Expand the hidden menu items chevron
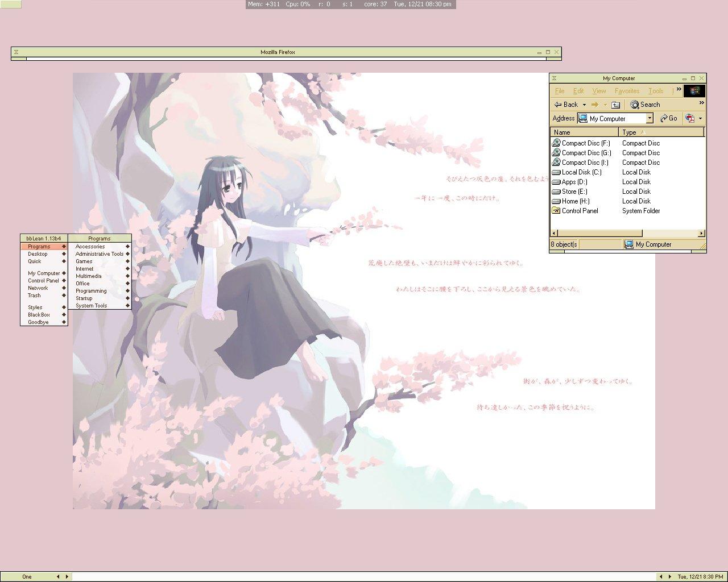 [679, 89]
